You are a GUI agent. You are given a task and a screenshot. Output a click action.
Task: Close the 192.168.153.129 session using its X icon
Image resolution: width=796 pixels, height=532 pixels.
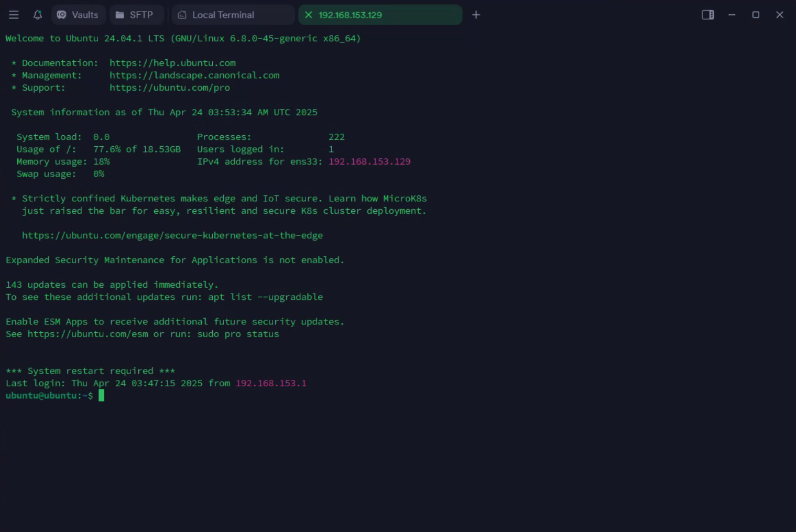pyautogui.click(x=309, y=15)
